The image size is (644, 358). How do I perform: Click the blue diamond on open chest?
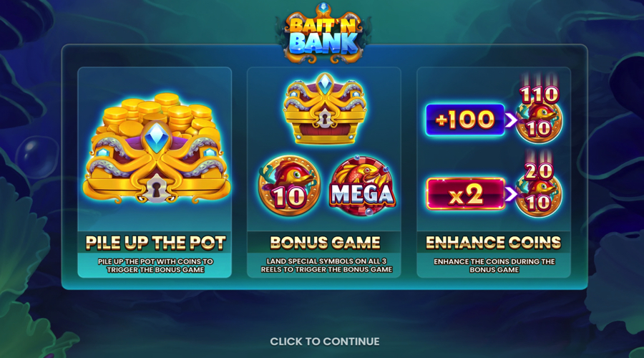pos(156,137)
